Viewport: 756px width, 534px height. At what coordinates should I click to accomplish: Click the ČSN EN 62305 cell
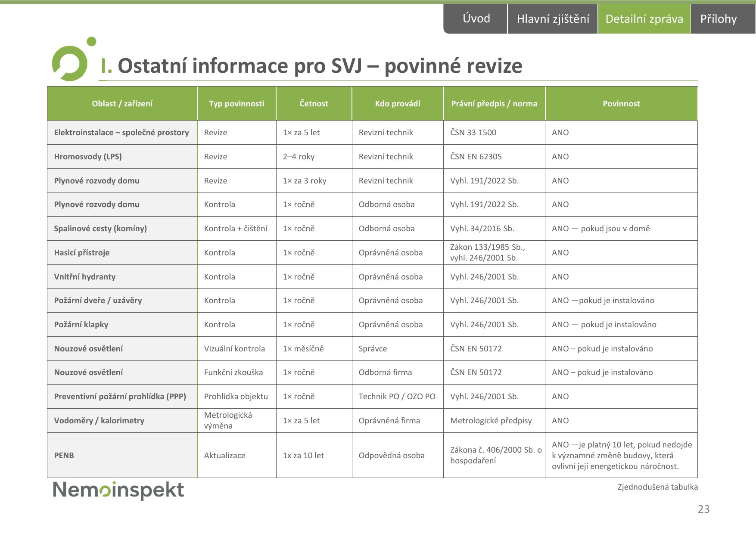pos(494,157)
